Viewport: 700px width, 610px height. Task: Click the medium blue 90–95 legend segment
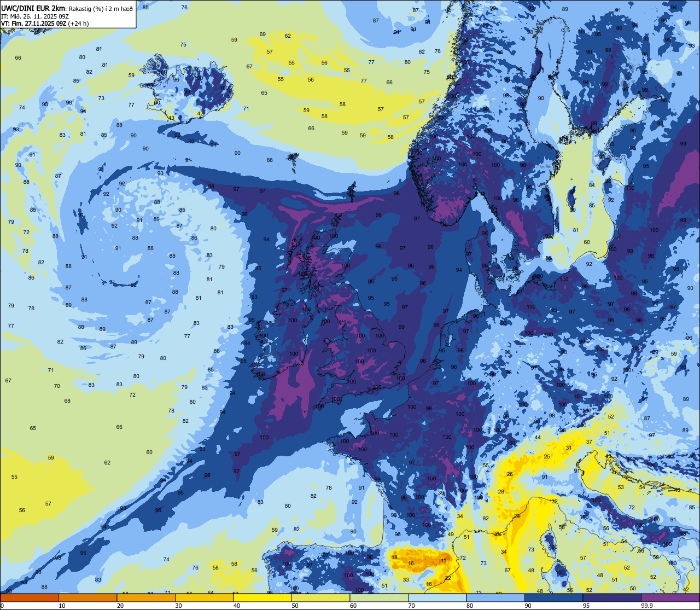click(x=553, y=597)
